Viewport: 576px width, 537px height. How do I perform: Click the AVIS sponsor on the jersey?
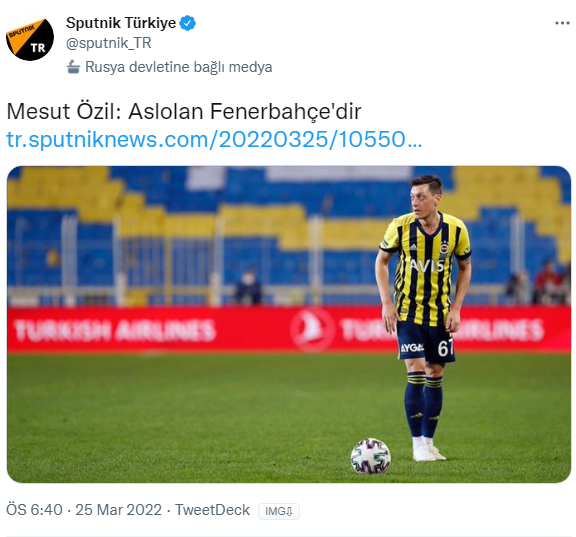426,265
